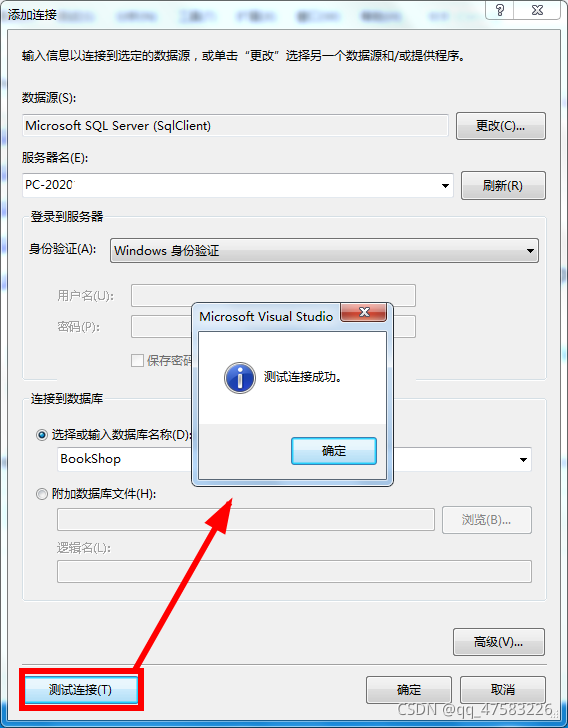Click the 刷新(R) button
Image resolution: width=568 pixels, height=728 pixels.
(503, 186)
